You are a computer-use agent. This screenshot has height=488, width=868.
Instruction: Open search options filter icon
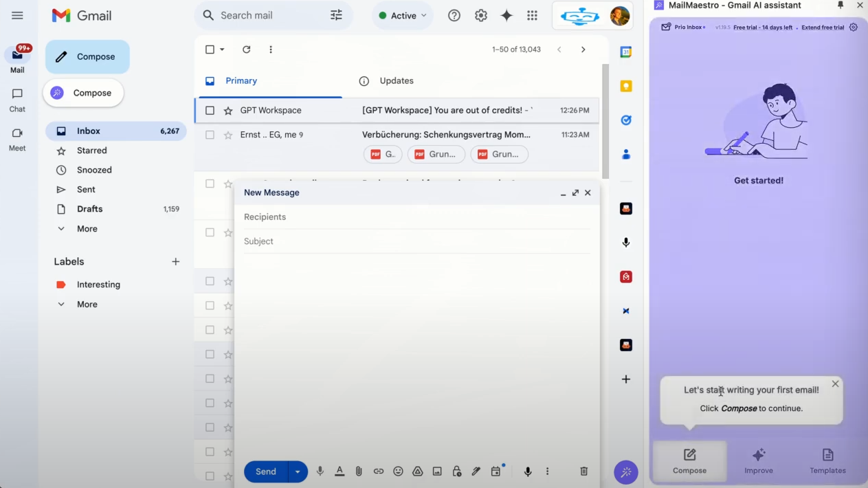(336, 15)
